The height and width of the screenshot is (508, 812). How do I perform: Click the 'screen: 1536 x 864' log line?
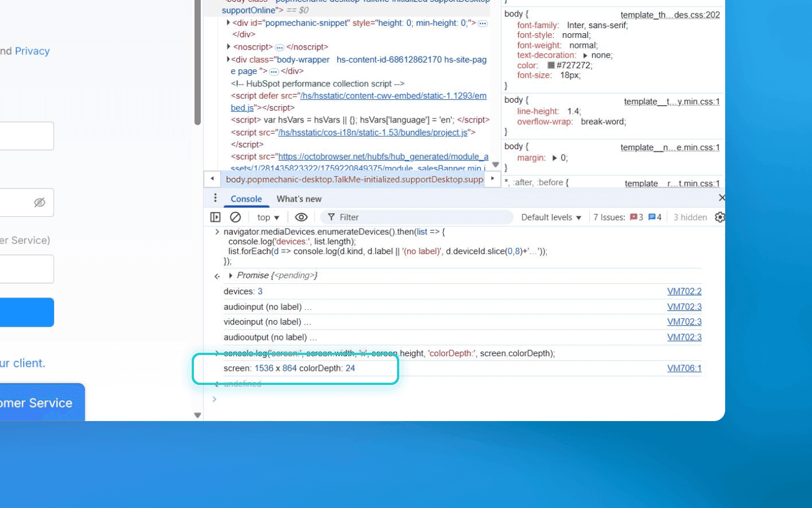289,368
